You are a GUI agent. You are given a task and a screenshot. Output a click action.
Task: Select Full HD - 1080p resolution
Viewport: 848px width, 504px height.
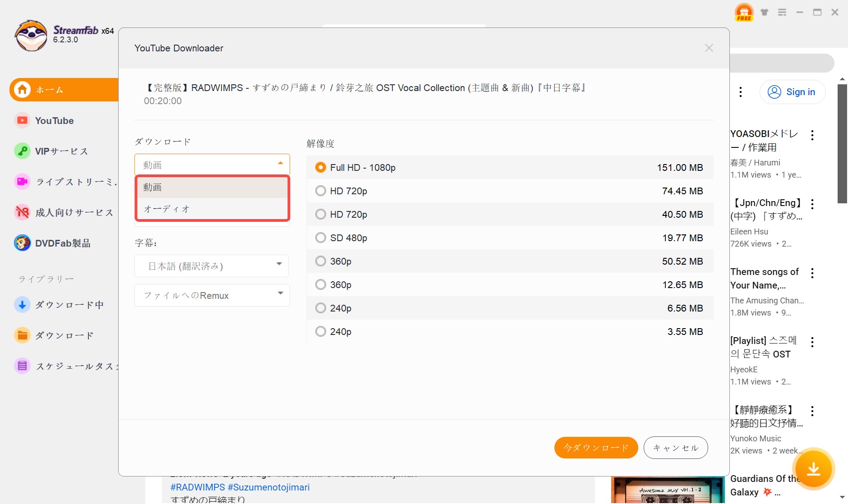[510, 167]
